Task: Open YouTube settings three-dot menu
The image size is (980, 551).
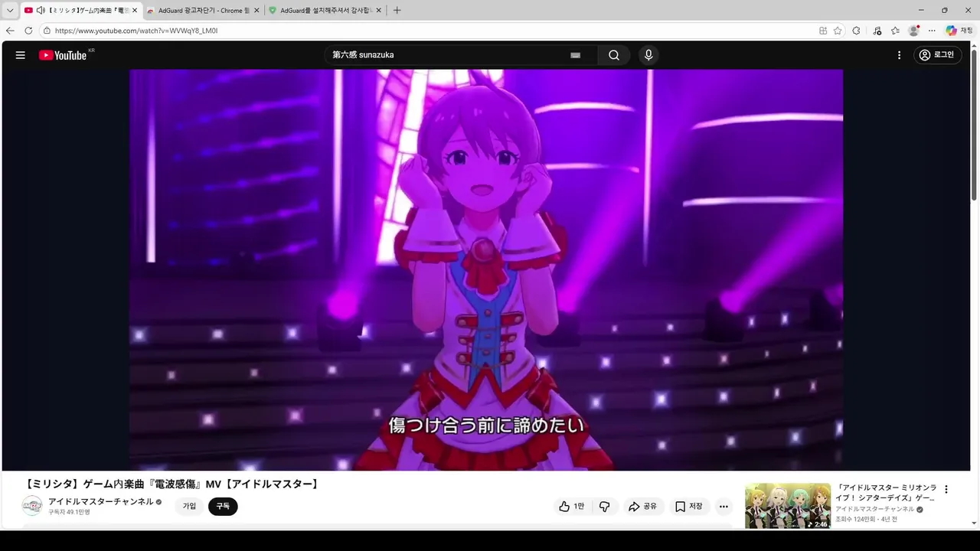Action: 900,55
